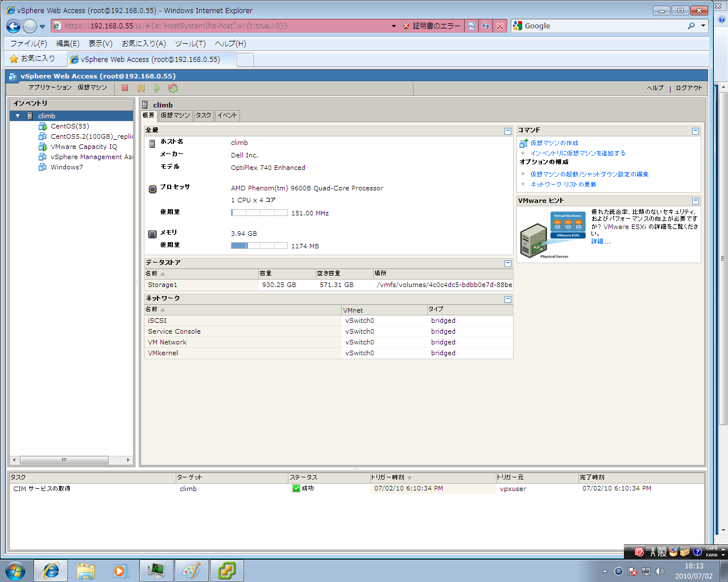This screenshot has width=728, height=582.
Task: Click the memory usage progress bar
Action: [259, 246]
